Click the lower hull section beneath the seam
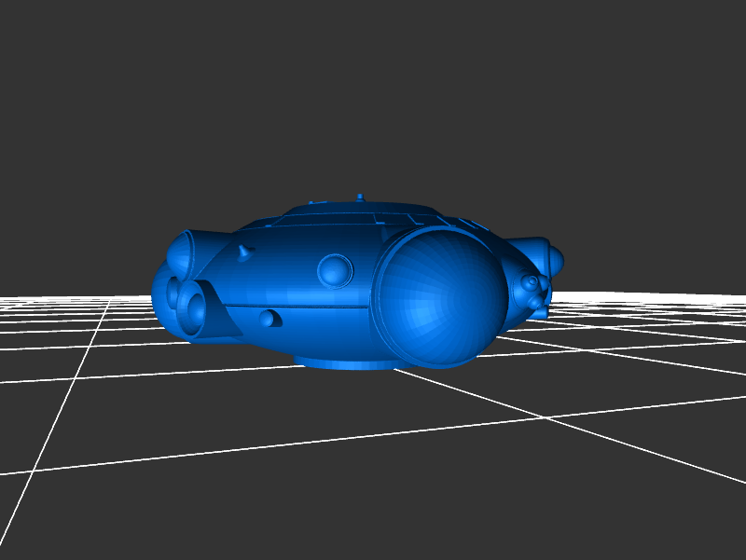Image resolution: width=746 pixels, height=560 pixels. pos(317,331)
